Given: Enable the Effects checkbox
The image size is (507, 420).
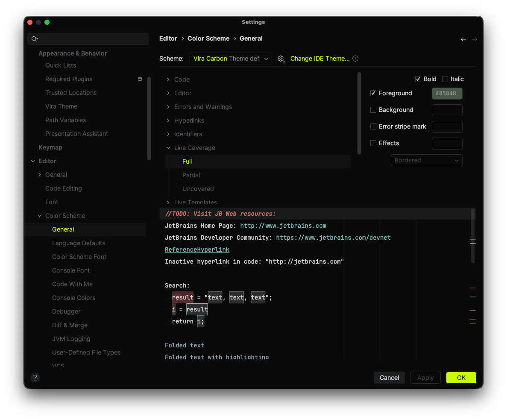Looking at the screenshot, I should (373, 143).
